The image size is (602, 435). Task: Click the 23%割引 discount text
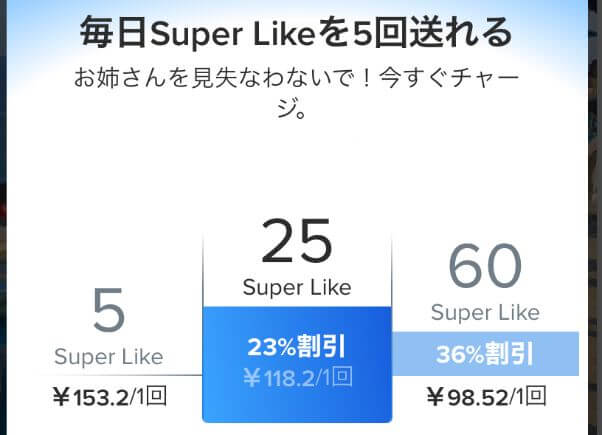click(296, 347)
